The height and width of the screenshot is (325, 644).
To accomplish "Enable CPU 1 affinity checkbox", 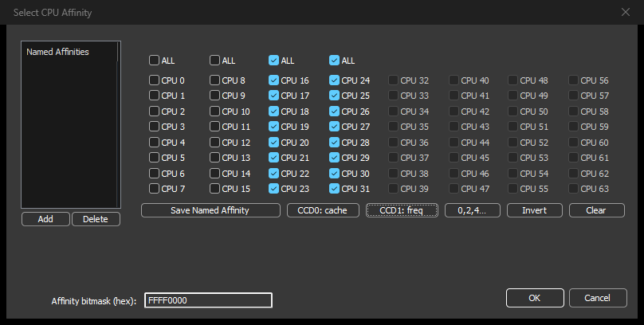I will pos(154,96).
